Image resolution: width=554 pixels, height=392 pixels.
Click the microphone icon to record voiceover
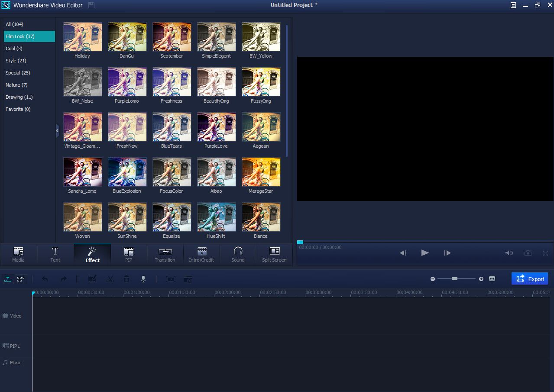[143, 279]
